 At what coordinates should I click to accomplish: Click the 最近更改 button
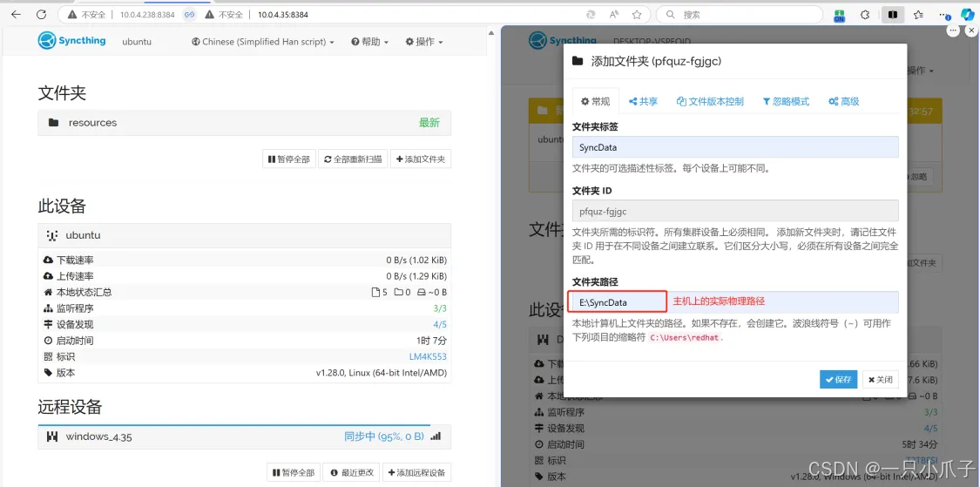click(352, 472)
